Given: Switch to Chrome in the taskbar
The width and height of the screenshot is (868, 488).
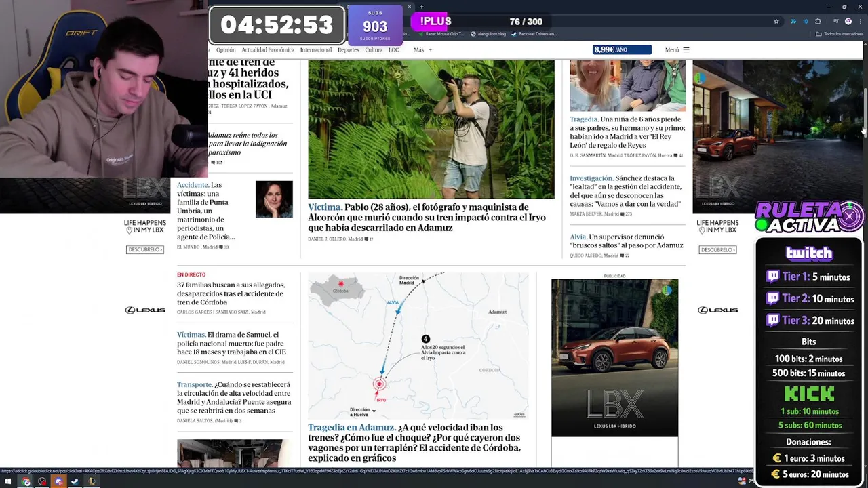Looking at the screenshot, I should [25, 481].
